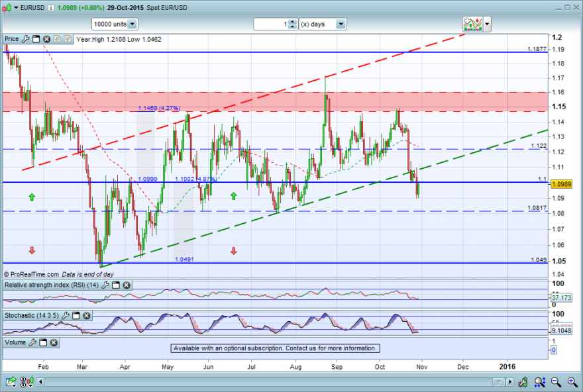The height and width of the screenshot is (392, 583).
Task: Click the chart export icon bottom-left
Action: (11, 382)
